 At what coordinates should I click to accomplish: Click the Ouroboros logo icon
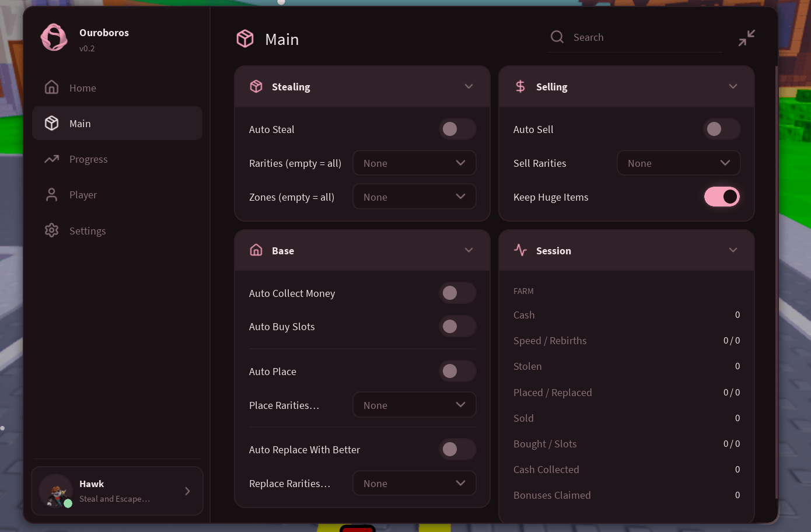(x=54, y=37)
